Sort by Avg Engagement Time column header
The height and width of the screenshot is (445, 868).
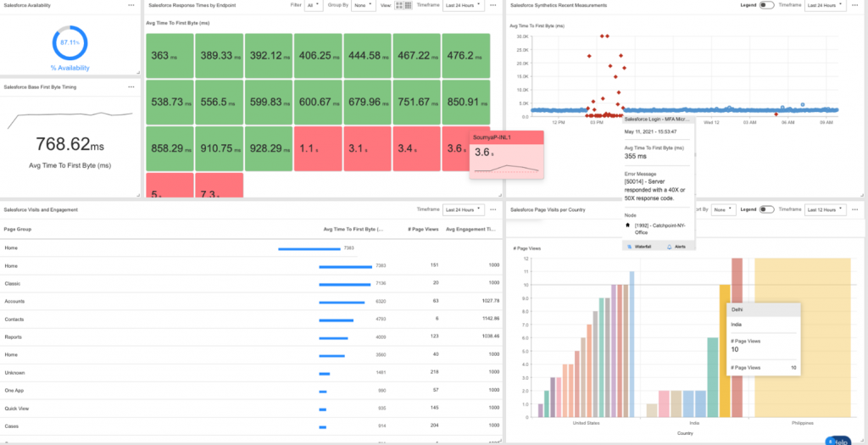[x=471, y=229]
